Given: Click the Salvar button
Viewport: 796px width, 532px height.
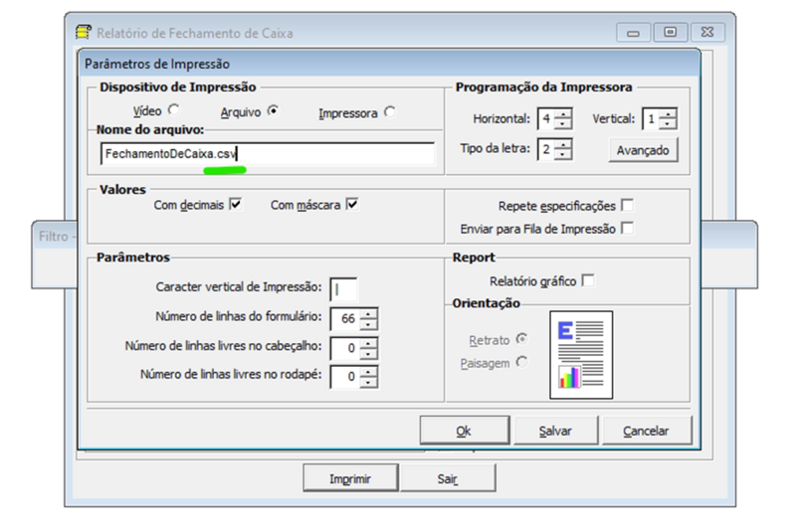Looking at the screenshot, I should click(556, 431).
